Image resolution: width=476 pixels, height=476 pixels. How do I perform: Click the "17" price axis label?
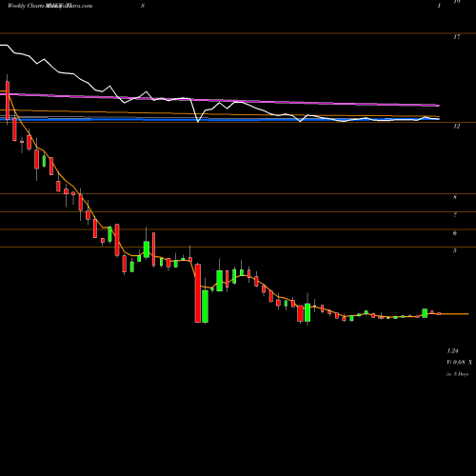click(x=457, y=37)
